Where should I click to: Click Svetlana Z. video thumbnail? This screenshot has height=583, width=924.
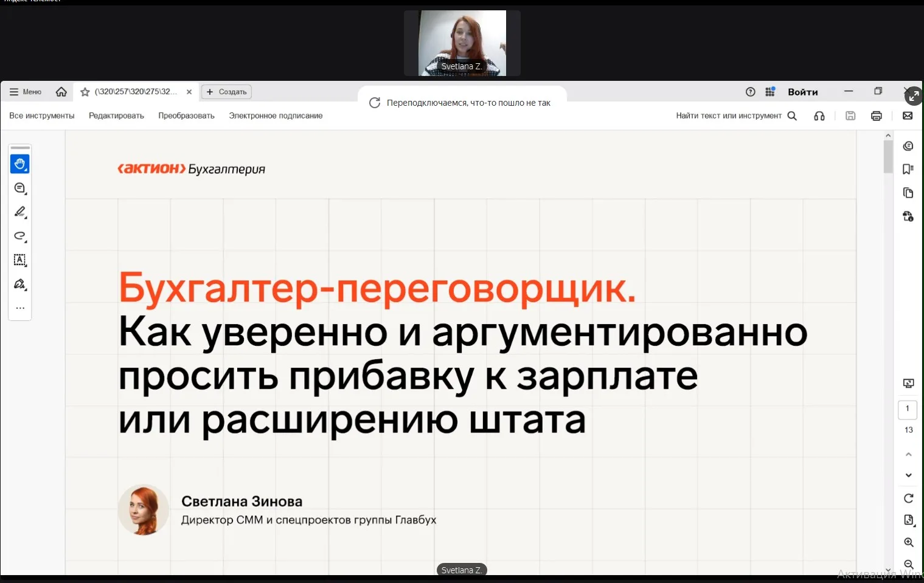click(462, 43)
